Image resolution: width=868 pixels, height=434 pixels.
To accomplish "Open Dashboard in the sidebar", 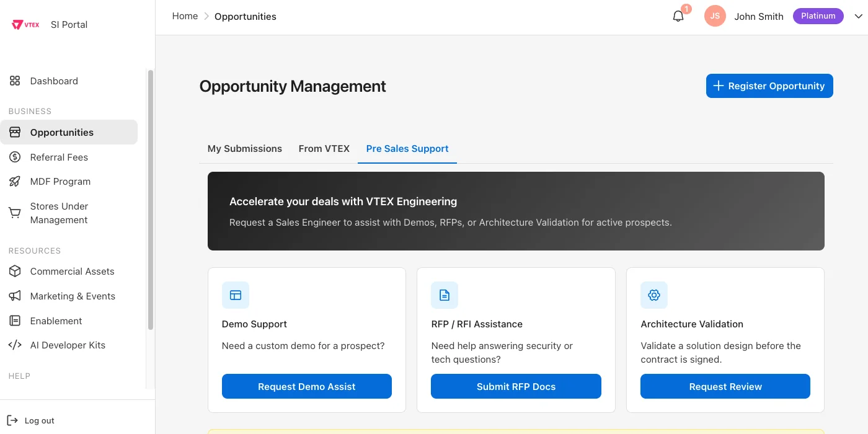I will [x=69, y=81].
